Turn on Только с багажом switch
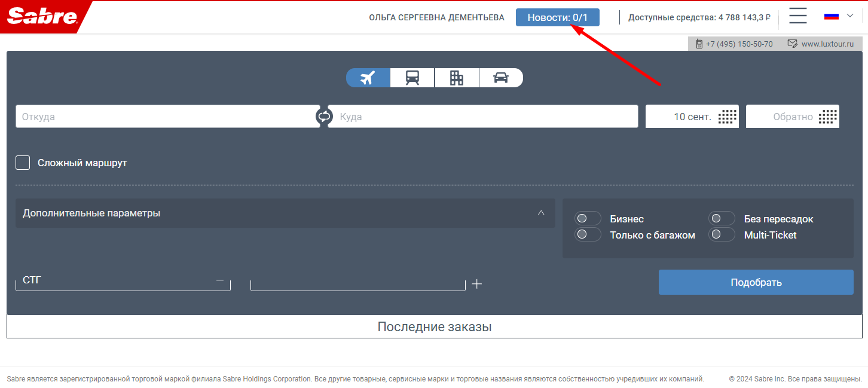 [x=587, y=235]
